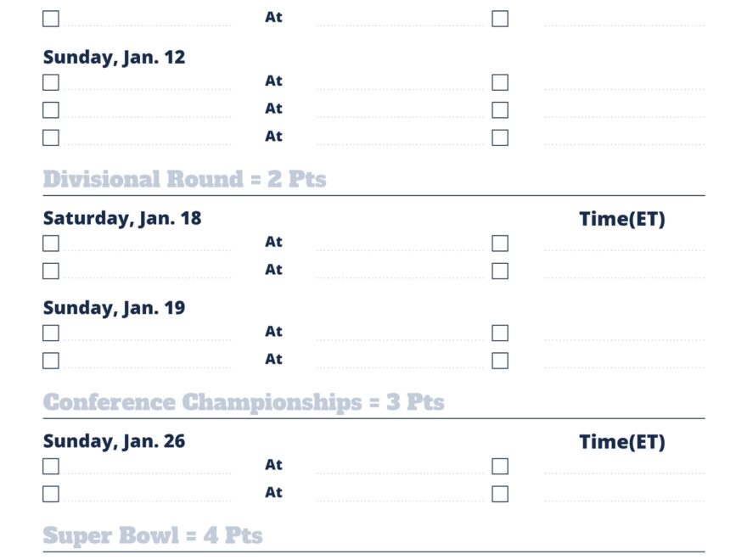Click time field of second Saturday, Jan. 18 game
The height and width of the screenshot is (560, 747).
(624, 272)
